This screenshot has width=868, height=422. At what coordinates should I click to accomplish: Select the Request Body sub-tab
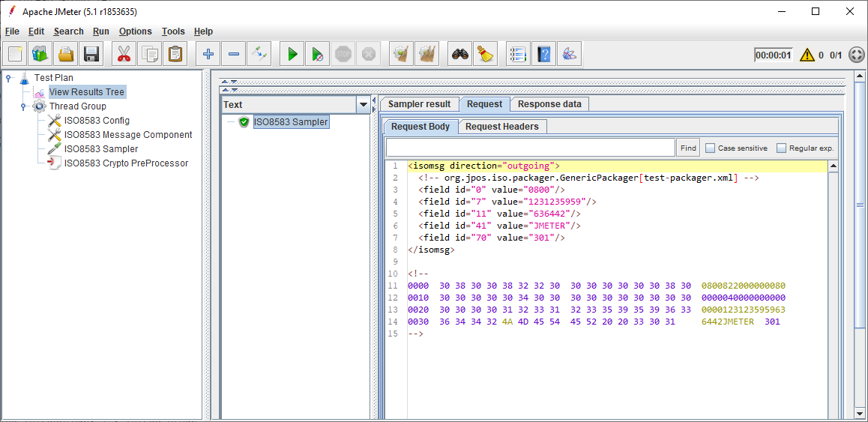point(421,127)
